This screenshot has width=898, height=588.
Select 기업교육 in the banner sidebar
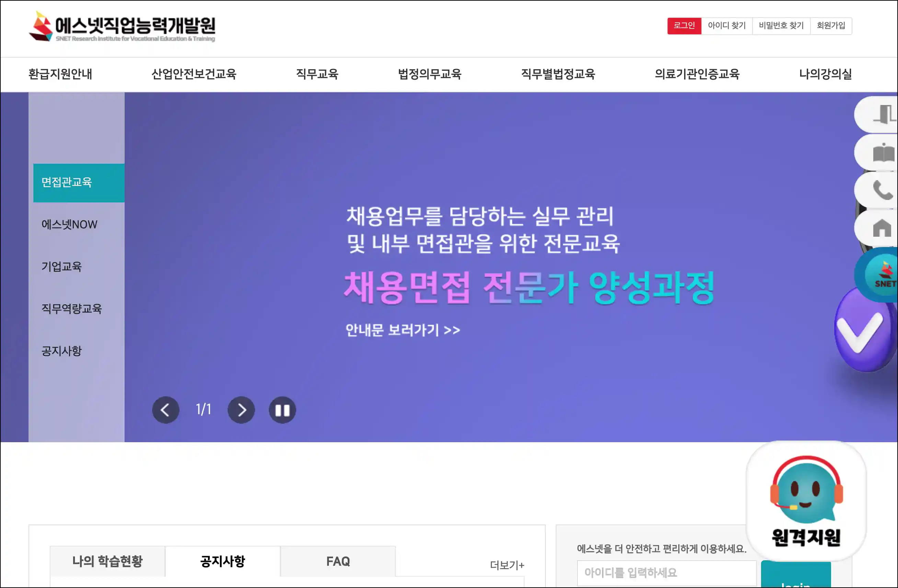[x=61, y=267]
